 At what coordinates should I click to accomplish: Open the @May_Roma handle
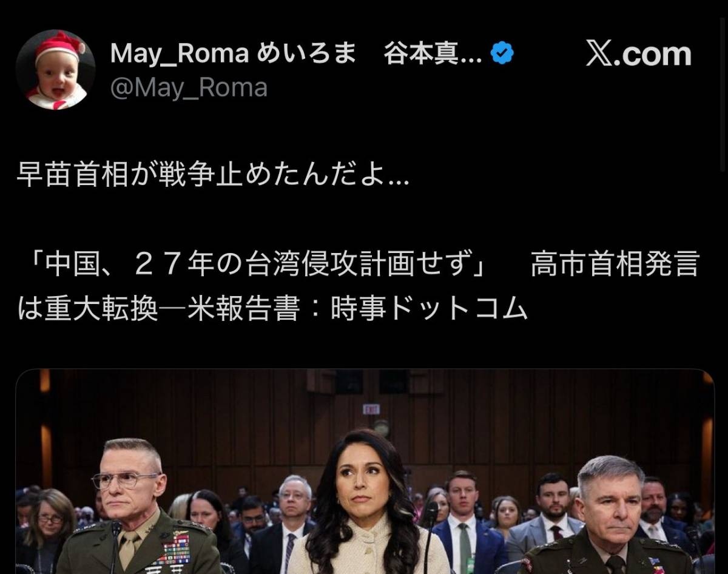click(x=189, y=88)
